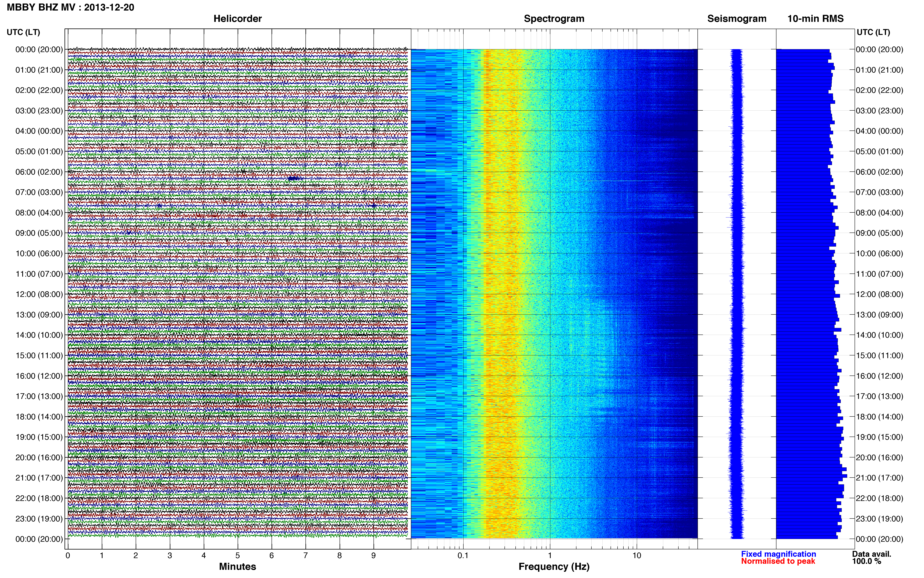Image resolution: width=924 pixels, height=578 pixels.
Task: Click the 'Frequency (Hz)' axis title
Action: tap(554, 566)
